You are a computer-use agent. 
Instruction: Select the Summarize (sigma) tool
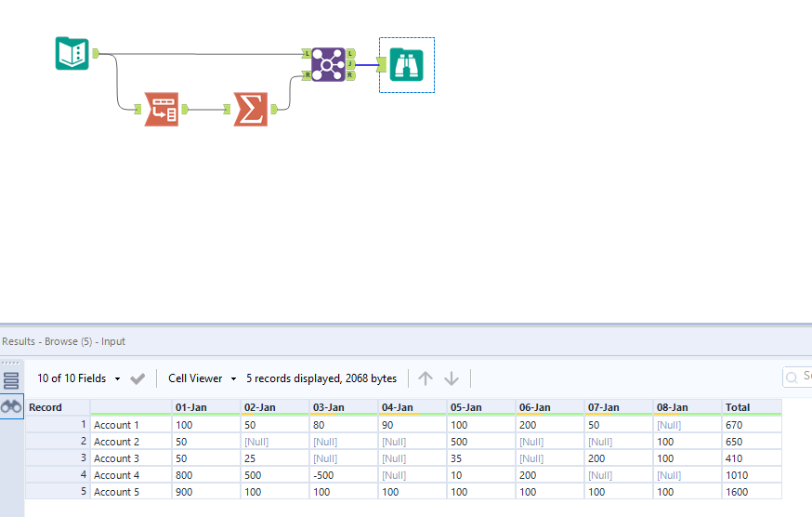(251, 109)
